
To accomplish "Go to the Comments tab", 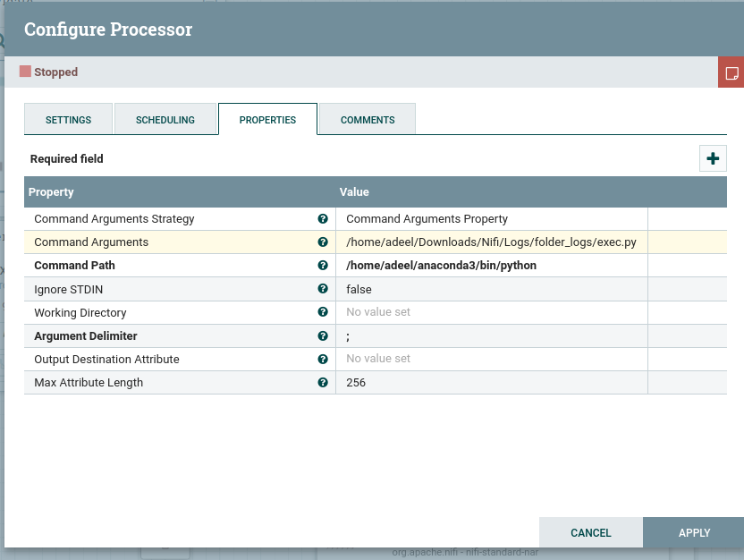I will pyautogui.click(x=368, y=120).
